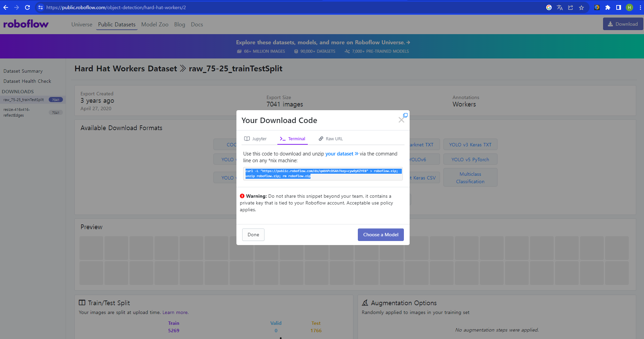Click the curl command code box
Viewport: 644px width, 339px height.
click(x=323, y=173)
